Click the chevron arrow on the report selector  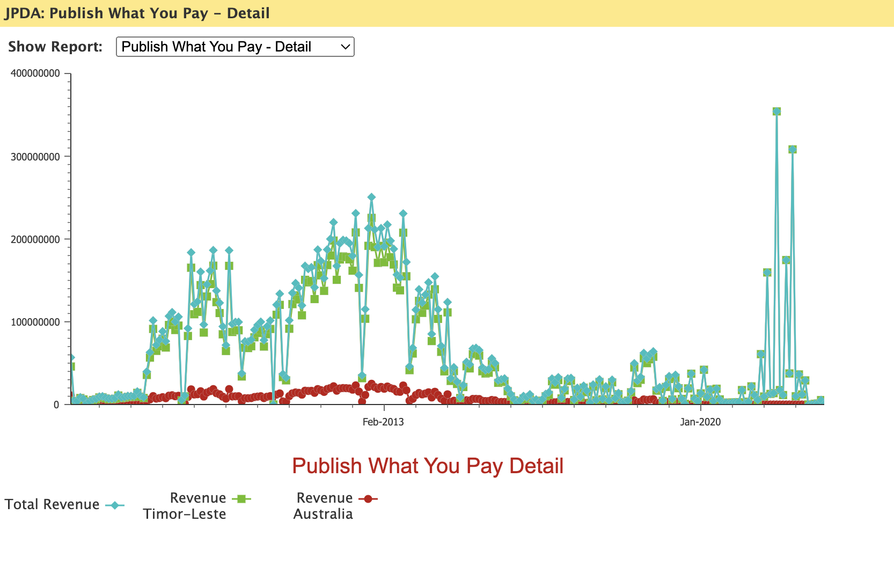346,47
